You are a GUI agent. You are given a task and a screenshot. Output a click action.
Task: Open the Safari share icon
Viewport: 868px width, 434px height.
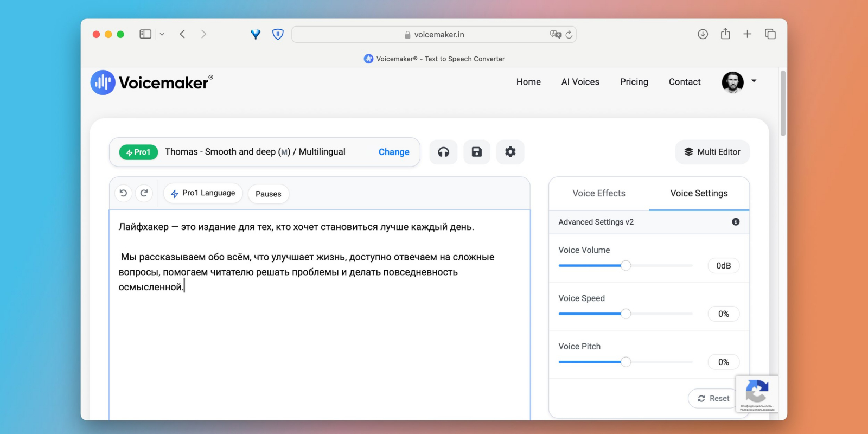coord(725,34)
